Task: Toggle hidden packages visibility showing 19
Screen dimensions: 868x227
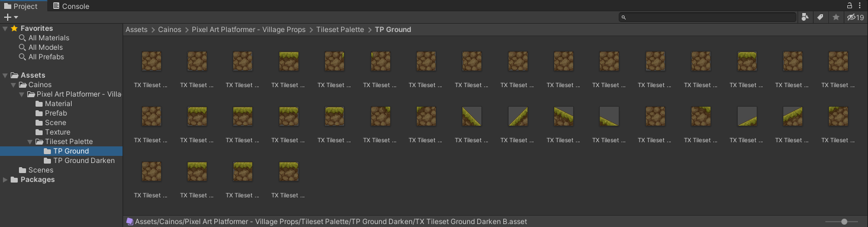Action: click(x=856, y=17)
